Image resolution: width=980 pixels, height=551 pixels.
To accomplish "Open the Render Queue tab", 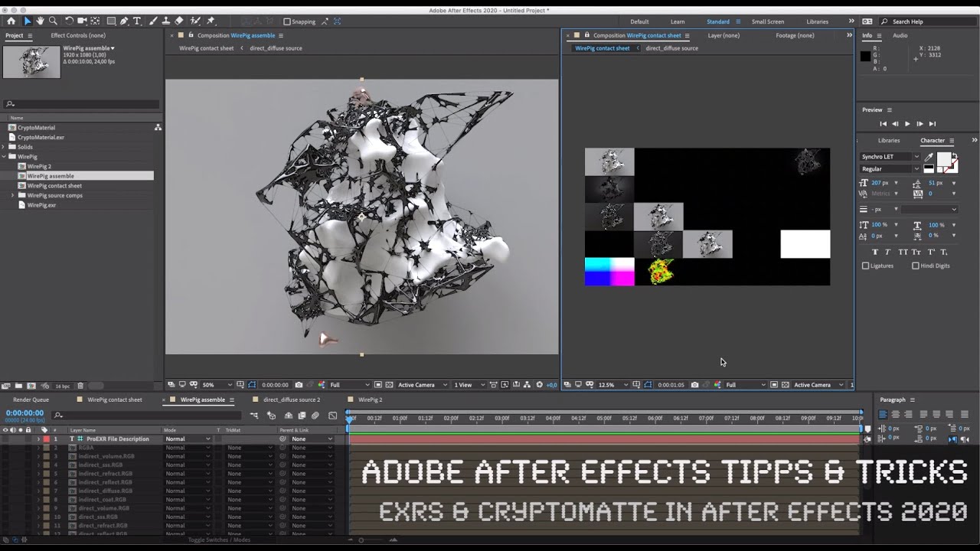I will (x=31, y=399).
